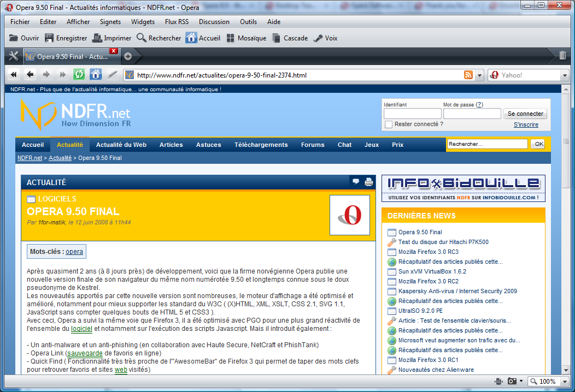Screen dimensions: 575x392
Task: Toggle the fit-to-width icon in status bar
Action: click(x=498, y=382)
